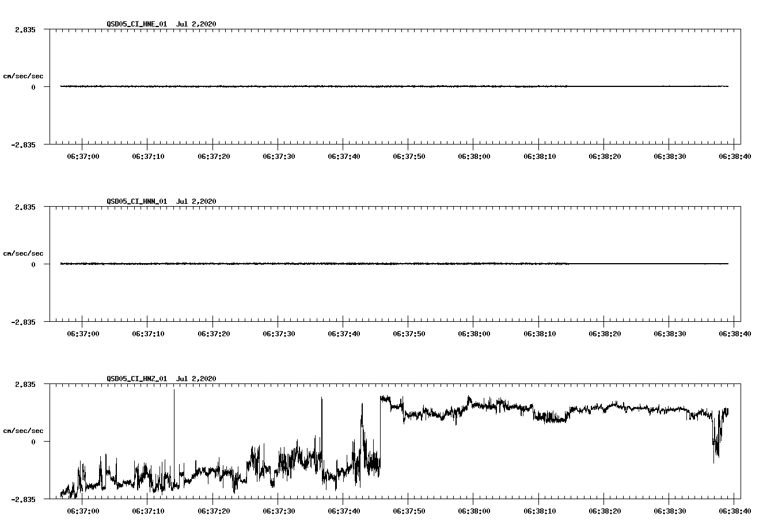
Task: Click 06:38:00 time label under HNE plot
Action: tap(474, 156)
